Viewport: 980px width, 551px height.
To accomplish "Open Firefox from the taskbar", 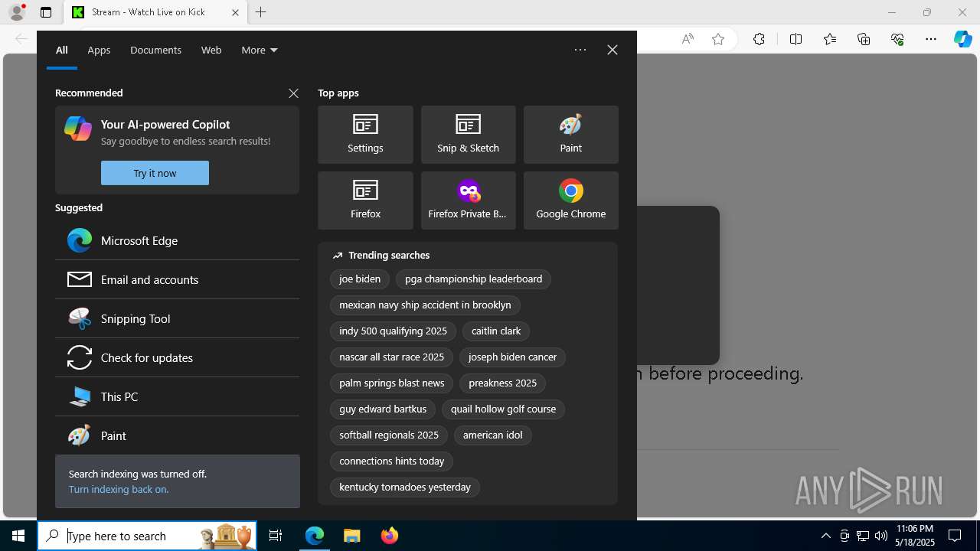I will coord(390,536).
